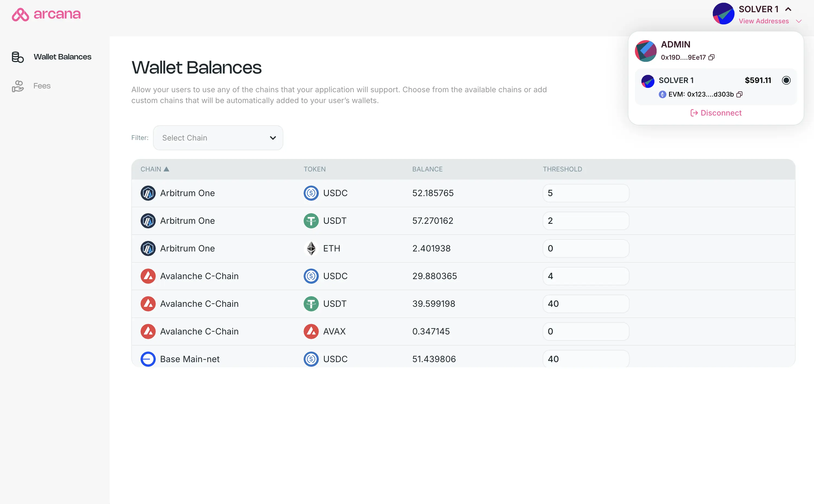Viewport: 814px width, 504px height.
Task: Click the Arbitrum One USDC threshold field
Action: point(586,193)
